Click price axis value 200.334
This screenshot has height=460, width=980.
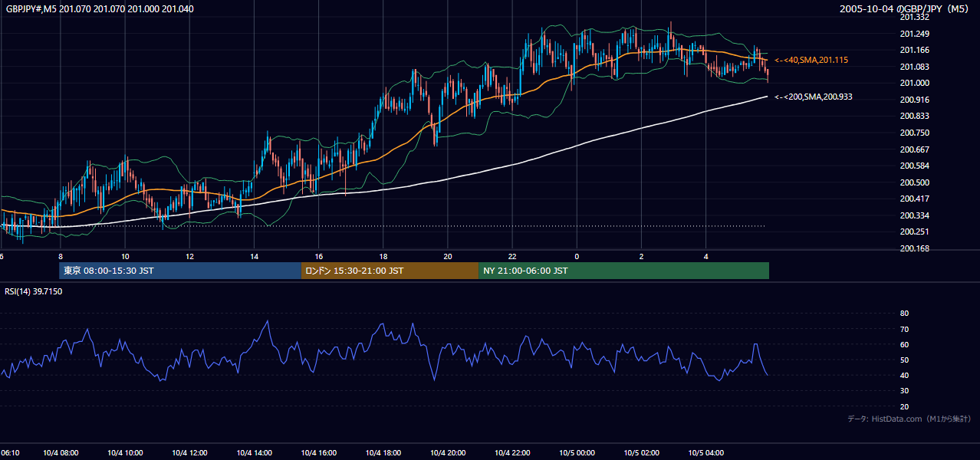(915, 215)
